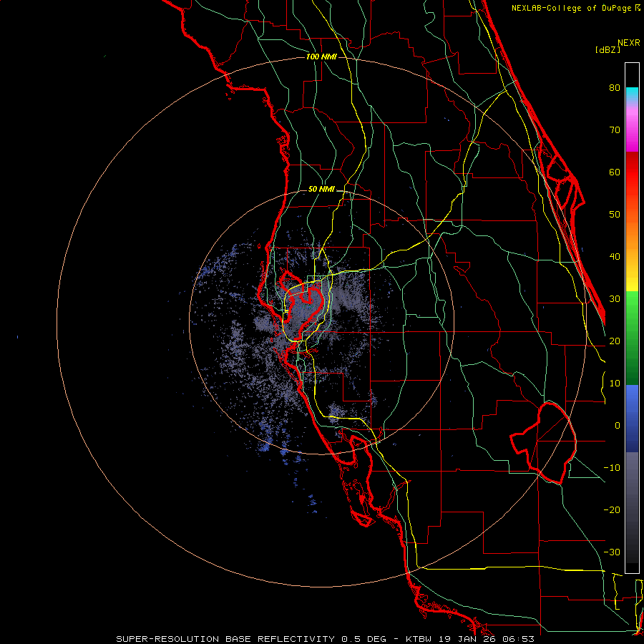The width and height of the screenshot is (644, 644).
Task: Click the Super-Resolution Base Reflectivity caption
Action: [x=325, y=639]
